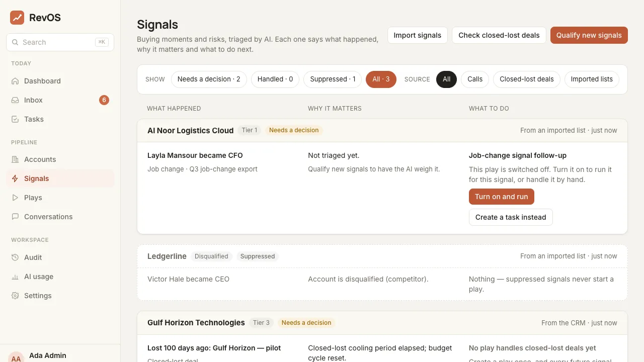The width and height of the screenshot is (644, 362).
Task: Click Check closed-lost deals button
Action: tap(499, 35)
